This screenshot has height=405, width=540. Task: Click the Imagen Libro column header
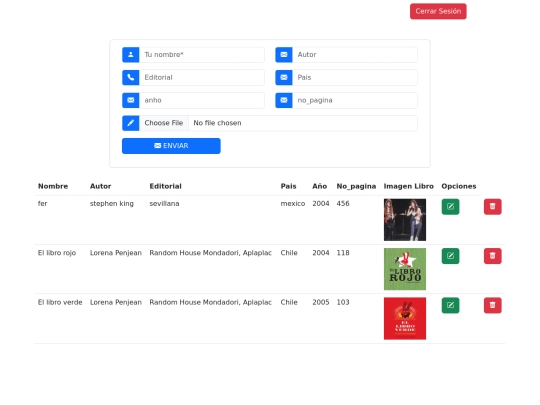(409, 186)
